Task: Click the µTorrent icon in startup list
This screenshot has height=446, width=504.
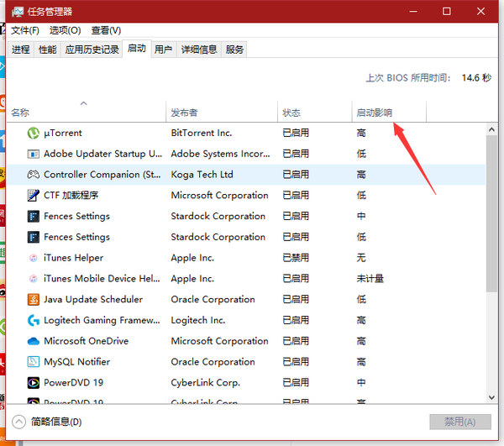Action: point(34,133)
